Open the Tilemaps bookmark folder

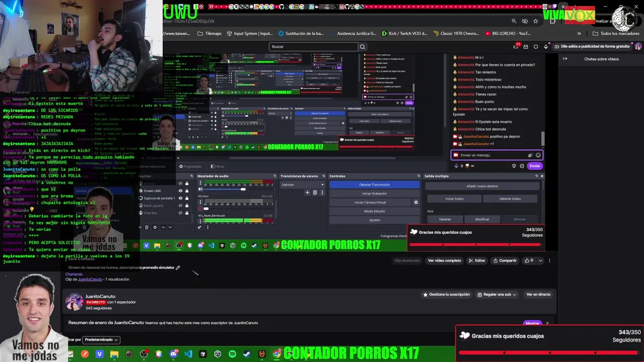(209, 34)
